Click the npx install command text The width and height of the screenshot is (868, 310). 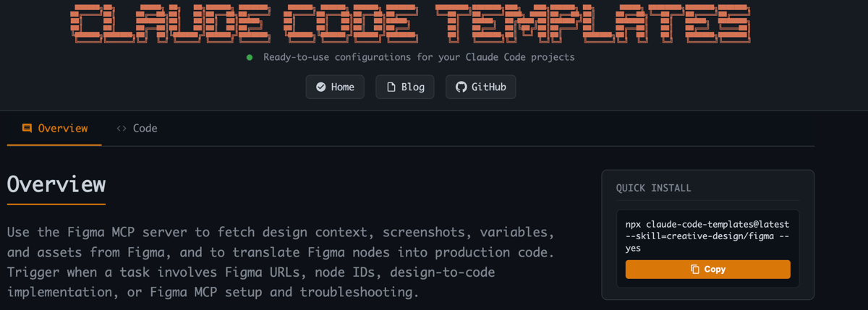coord(707,236)
